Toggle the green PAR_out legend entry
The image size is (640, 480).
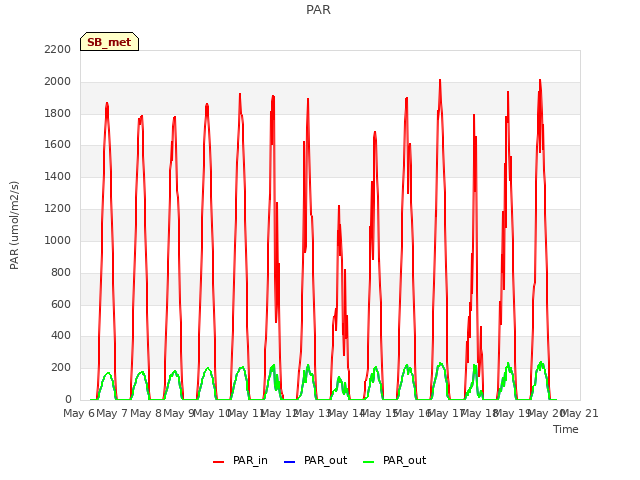(394, 460)
